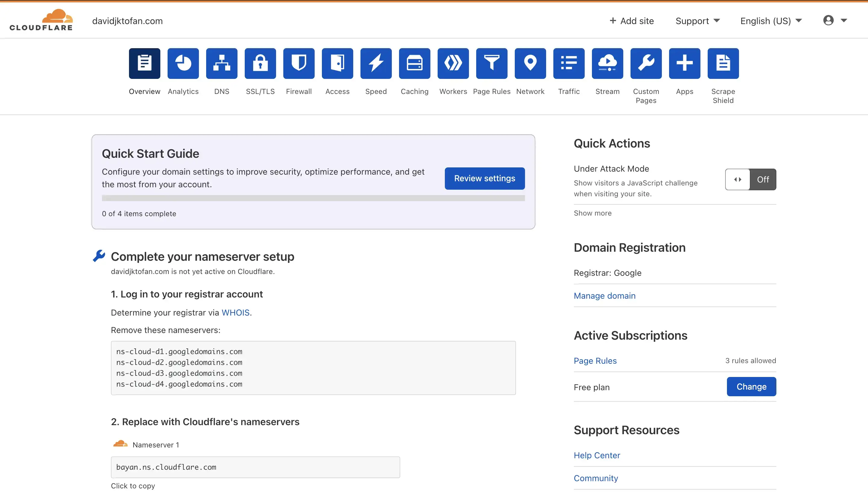Open the Custom Pages wrench icon

point(646,64)
